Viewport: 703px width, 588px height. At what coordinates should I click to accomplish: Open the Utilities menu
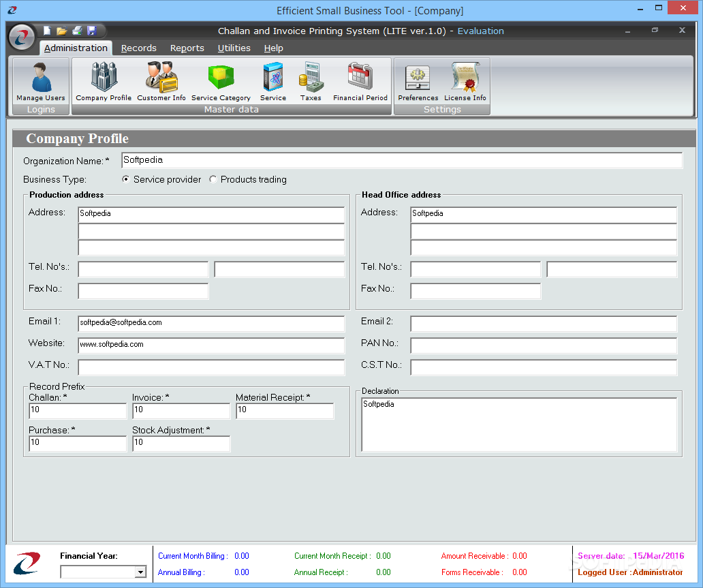[234, 48]
